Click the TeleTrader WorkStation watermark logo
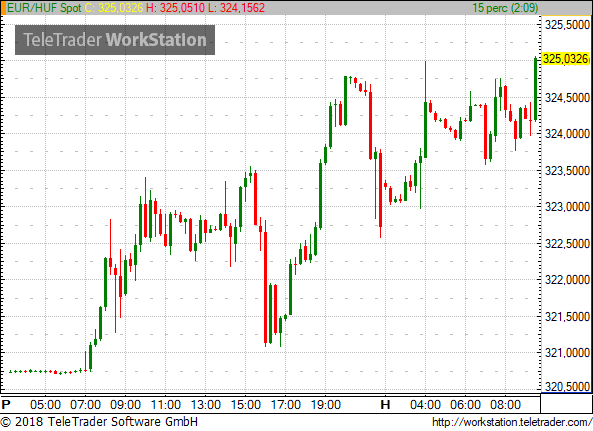Image resolution: width=593 pixels, height=431 pixels. pos(115,40)
